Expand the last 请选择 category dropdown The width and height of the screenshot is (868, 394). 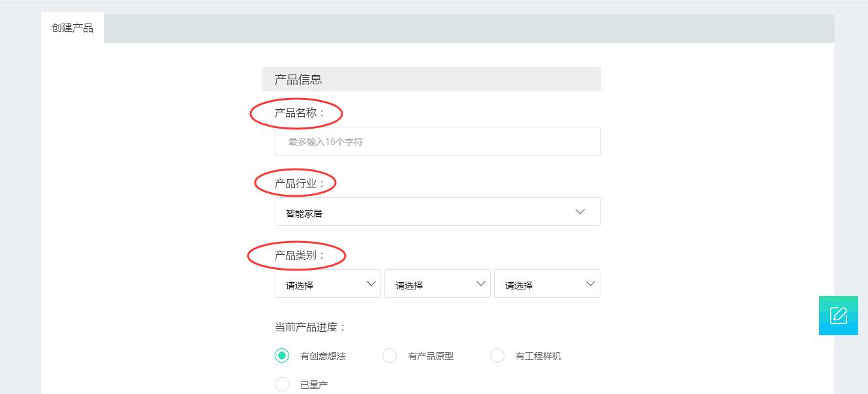(547, 283)
